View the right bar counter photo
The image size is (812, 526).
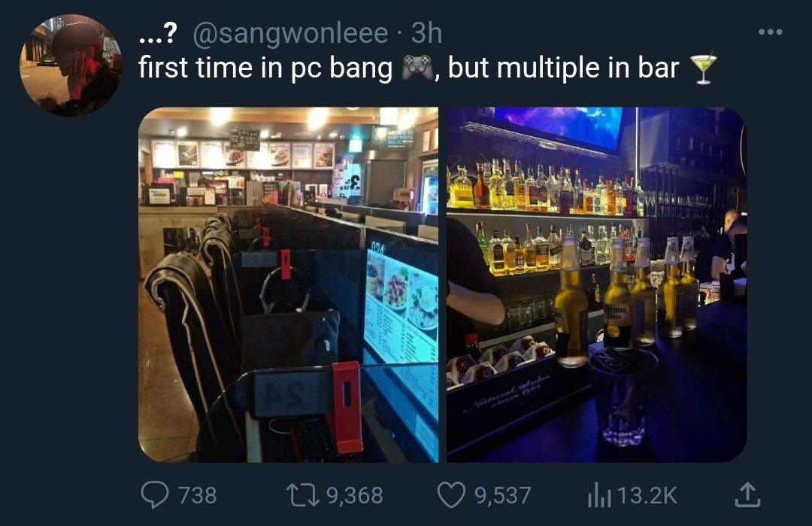tap(596, 284)
